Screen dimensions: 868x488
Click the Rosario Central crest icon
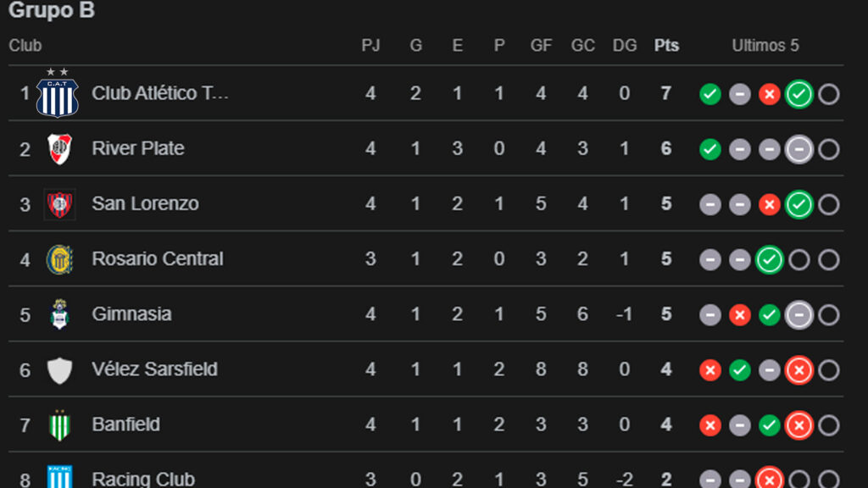pos(59,259)
